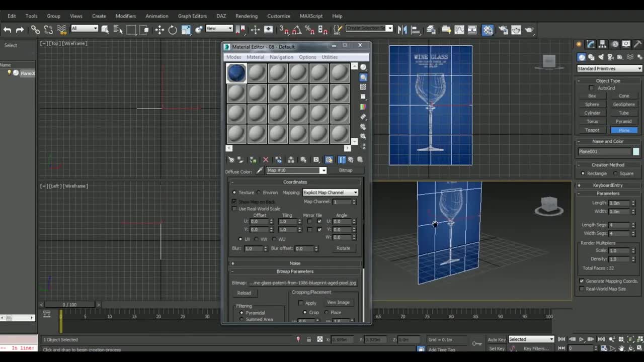The height and width of the screenshot is (362, 644).
Task: Open the Material Editor Navigation menu
Action: 281,57
